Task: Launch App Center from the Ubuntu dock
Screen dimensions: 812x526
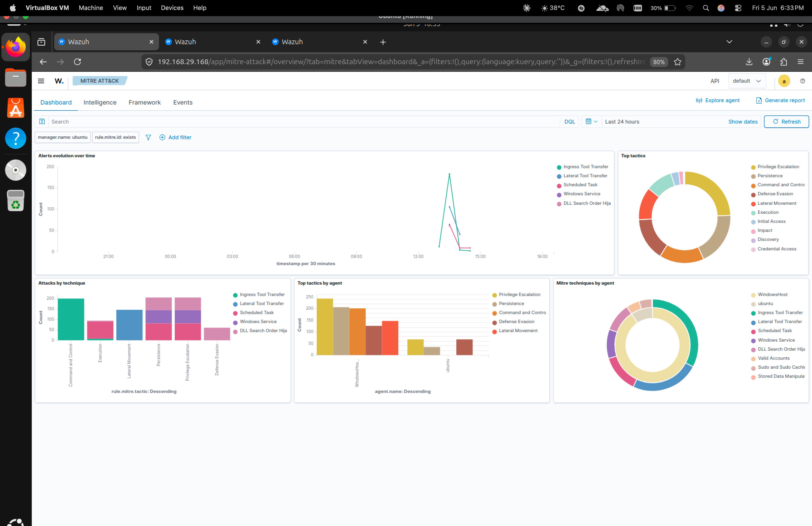Action: point(16,108)
